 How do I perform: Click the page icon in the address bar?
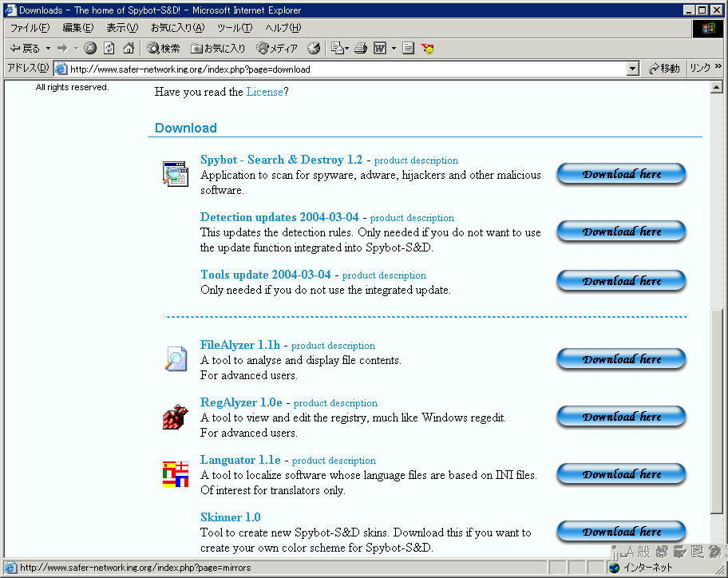point(61,69)
